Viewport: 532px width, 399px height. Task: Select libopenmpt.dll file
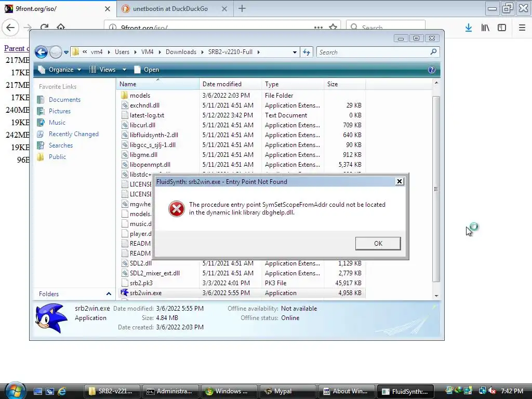150,164
